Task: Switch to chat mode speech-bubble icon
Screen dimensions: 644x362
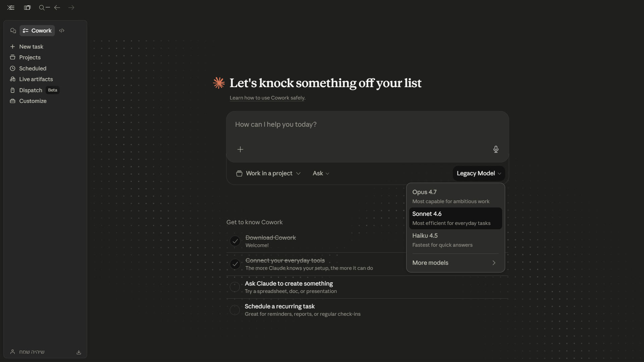Action: tap(13, 31)
